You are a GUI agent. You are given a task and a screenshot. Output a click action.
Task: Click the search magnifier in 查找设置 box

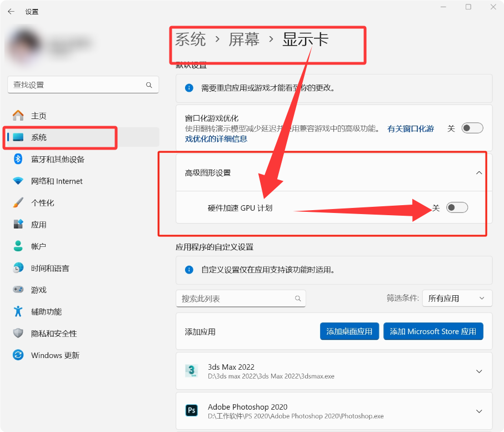pyautogui.click(x=149, y=85)
